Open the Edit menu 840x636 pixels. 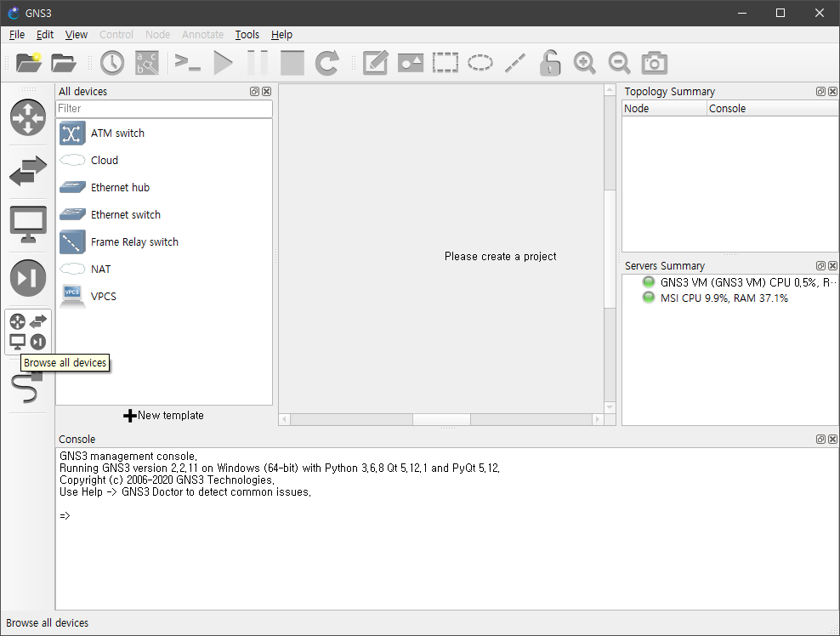45,35
